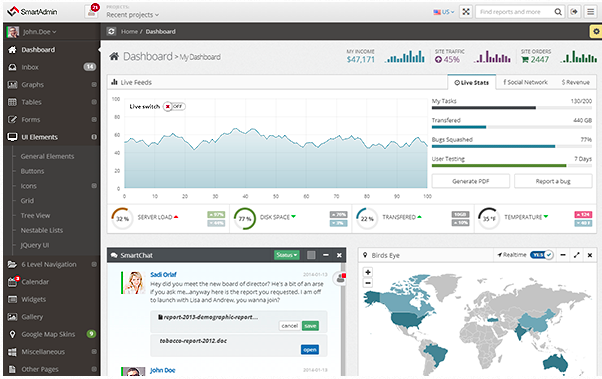Click Sadi Orlaf's name link in chat
The width and height of the screenshot is (602, 379).
point(163,275)
